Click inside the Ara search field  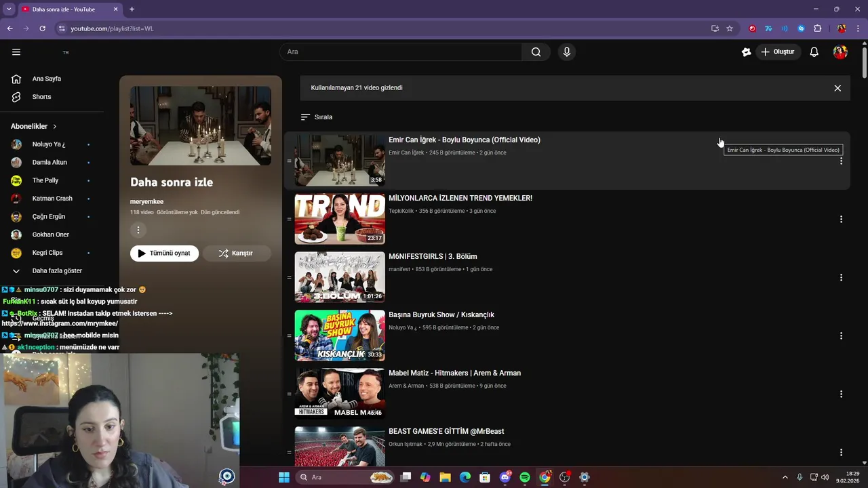tap(401, 52)
